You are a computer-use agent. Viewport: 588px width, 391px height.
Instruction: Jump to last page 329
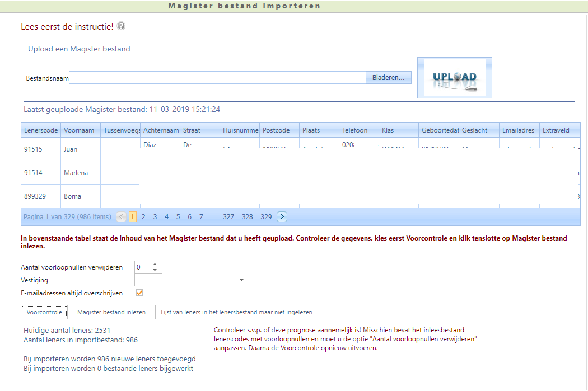[x=266, y=217]
